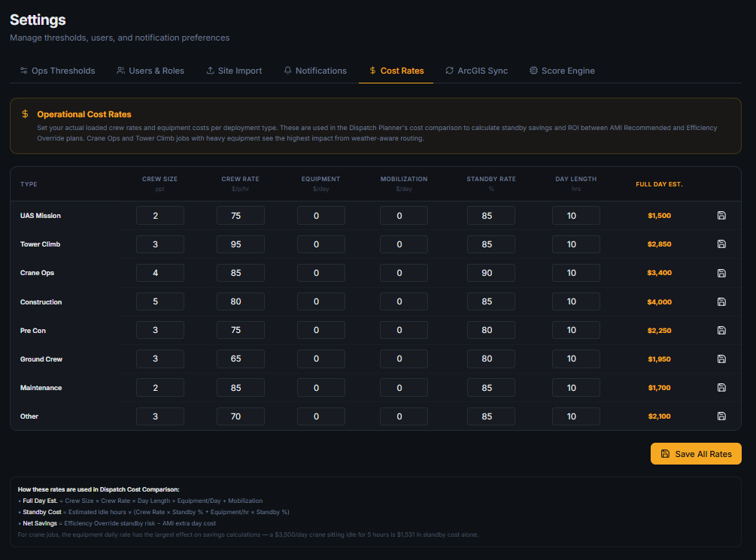
Task: Save the Crane Ops row rates icon
Action: [x=721, y=273]
